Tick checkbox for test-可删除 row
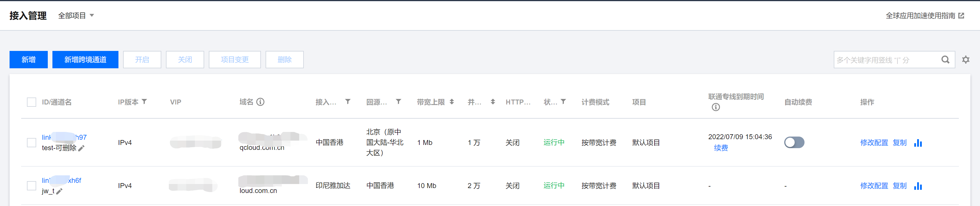Image resolution: width=980 pixels, height=206 pixels. tap(32, 143)
